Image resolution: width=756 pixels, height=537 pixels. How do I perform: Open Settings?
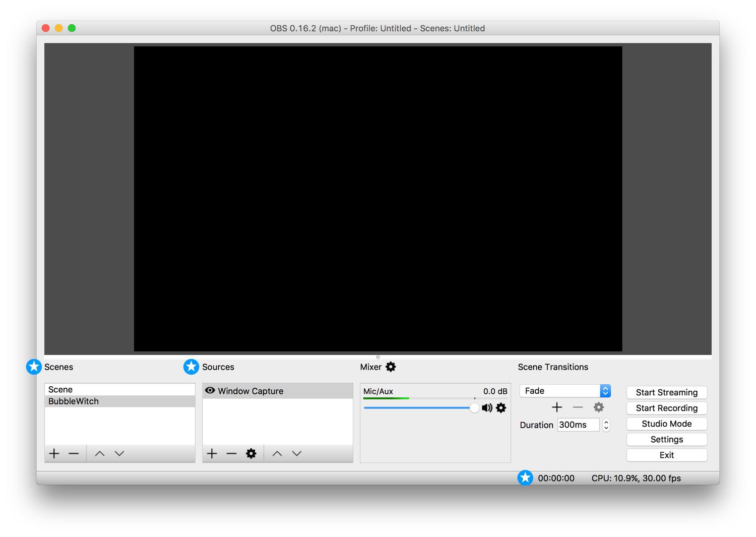click(x=667, y=439)
